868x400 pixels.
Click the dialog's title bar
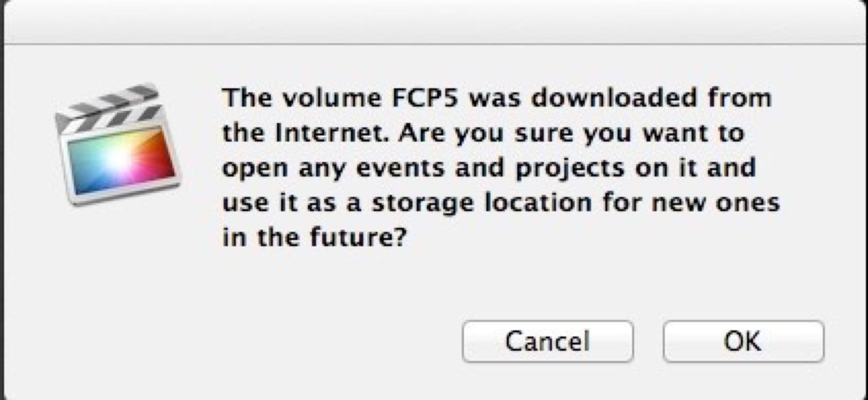pyautogui.click(x=434, y=21)
